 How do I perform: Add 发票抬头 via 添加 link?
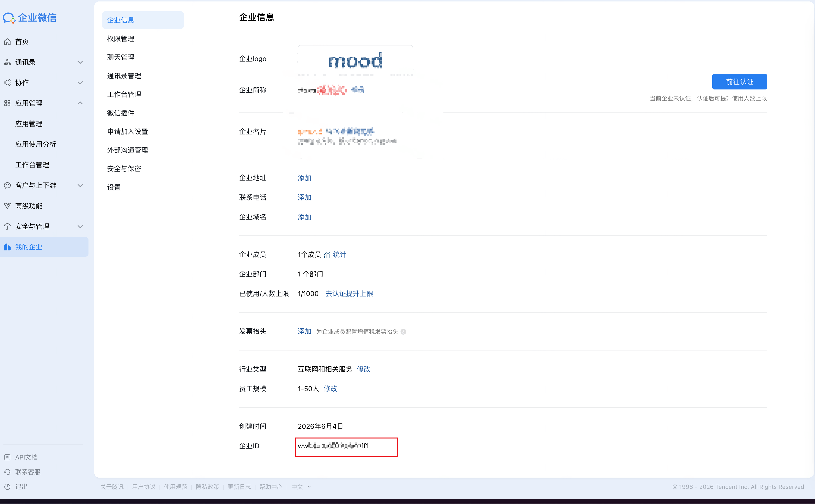(x=304, y=331)
